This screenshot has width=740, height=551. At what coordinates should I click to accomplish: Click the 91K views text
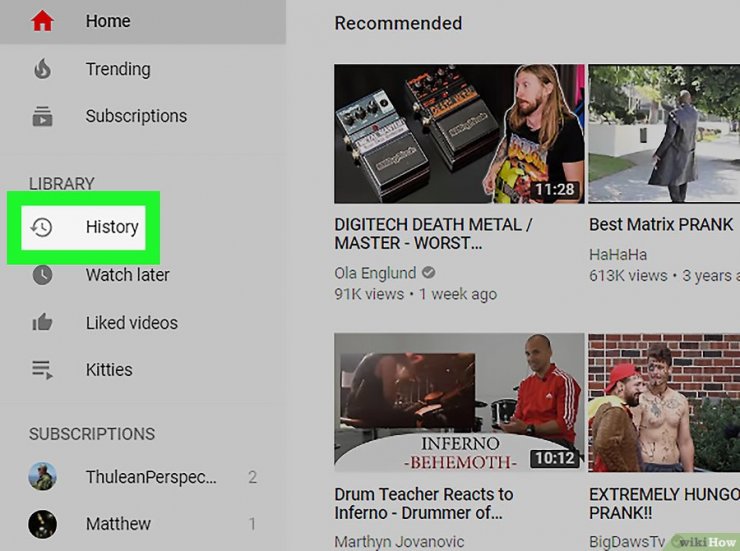click(369, 294)
